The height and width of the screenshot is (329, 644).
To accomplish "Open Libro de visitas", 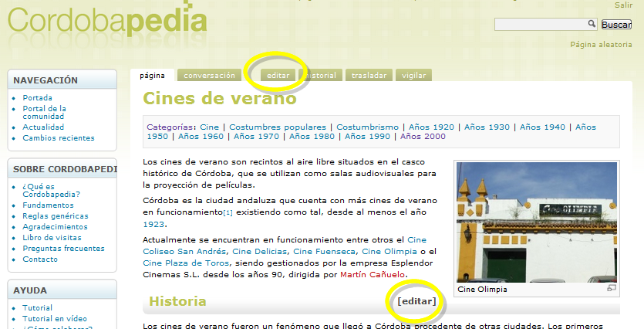I will click(52, 238).
